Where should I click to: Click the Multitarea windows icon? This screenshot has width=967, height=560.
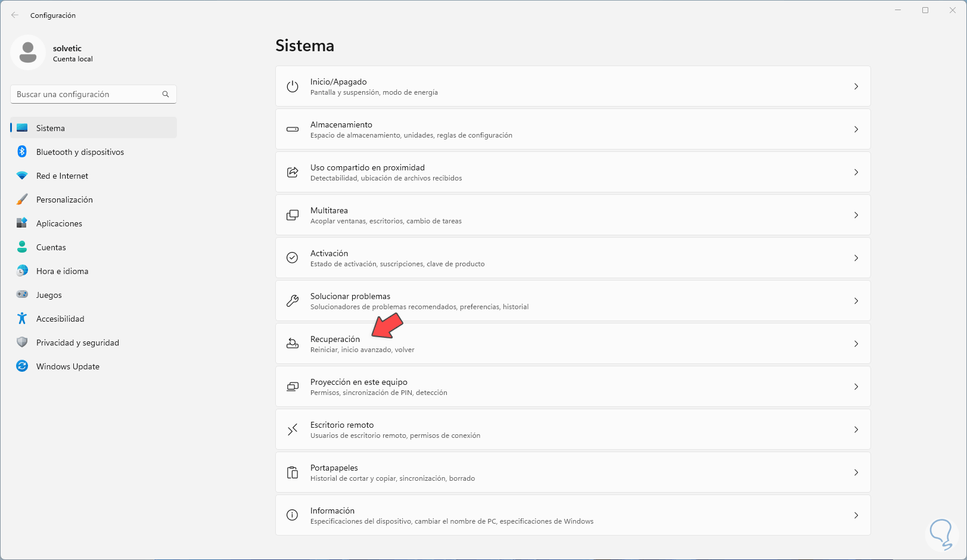tap(293, 215)
